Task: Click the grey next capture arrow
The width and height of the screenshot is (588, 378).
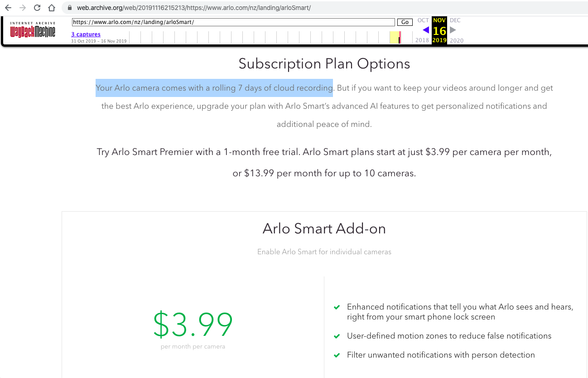Action: [453, 30]
